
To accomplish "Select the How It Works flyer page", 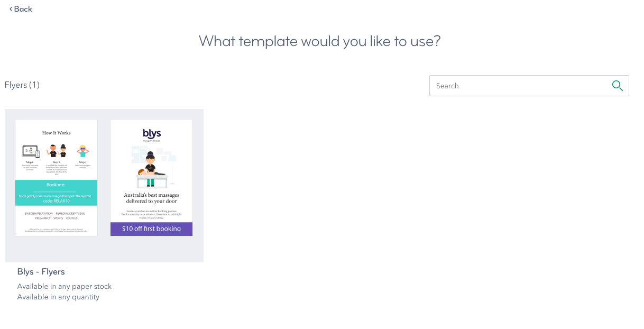I will coord(57,178).
